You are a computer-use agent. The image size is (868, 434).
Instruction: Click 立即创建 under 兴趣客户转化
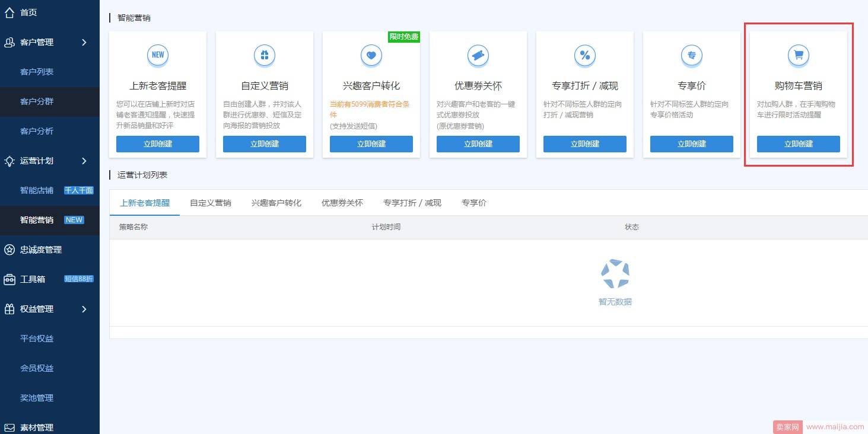371,144
